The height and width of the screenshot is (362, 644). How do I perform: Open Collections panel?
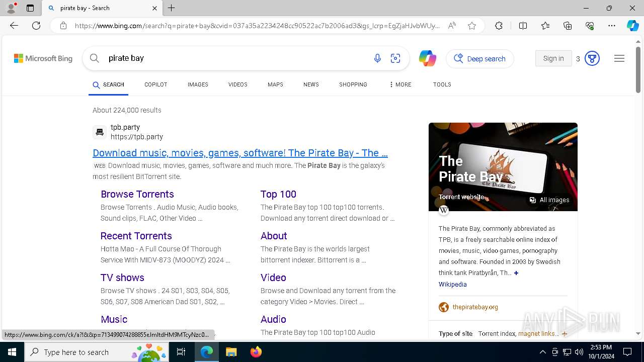click(568, 26)
